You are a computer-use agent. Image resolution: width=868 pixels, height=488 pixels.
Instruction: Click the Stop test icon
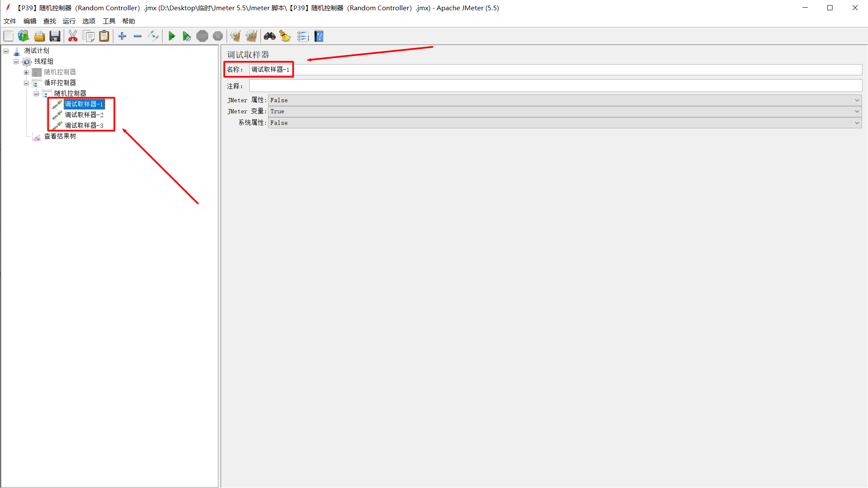[x=202, y=36]
